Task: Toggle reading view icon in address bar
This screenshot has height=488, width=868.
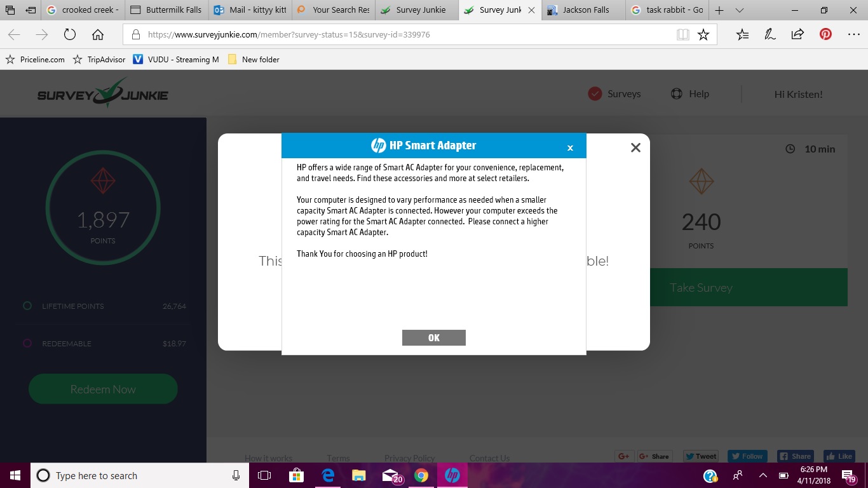Action: click(683, 35)
